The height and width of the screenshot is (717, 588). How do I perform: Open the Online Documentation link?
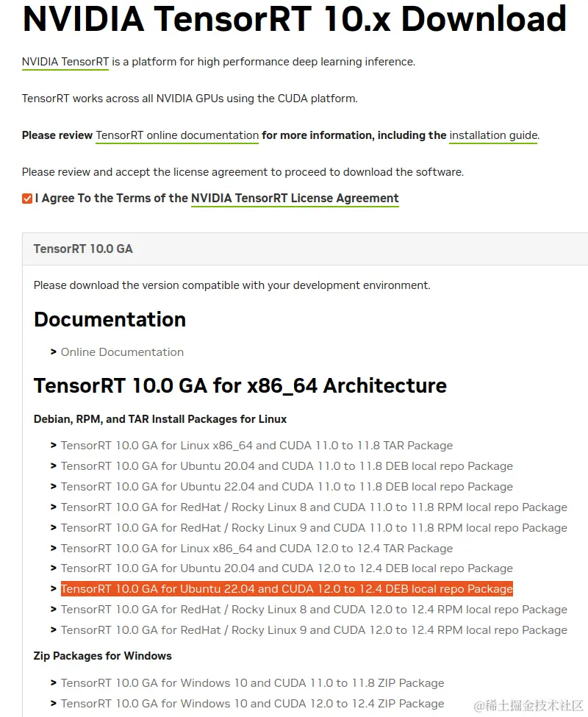click(x=122, y=352)
